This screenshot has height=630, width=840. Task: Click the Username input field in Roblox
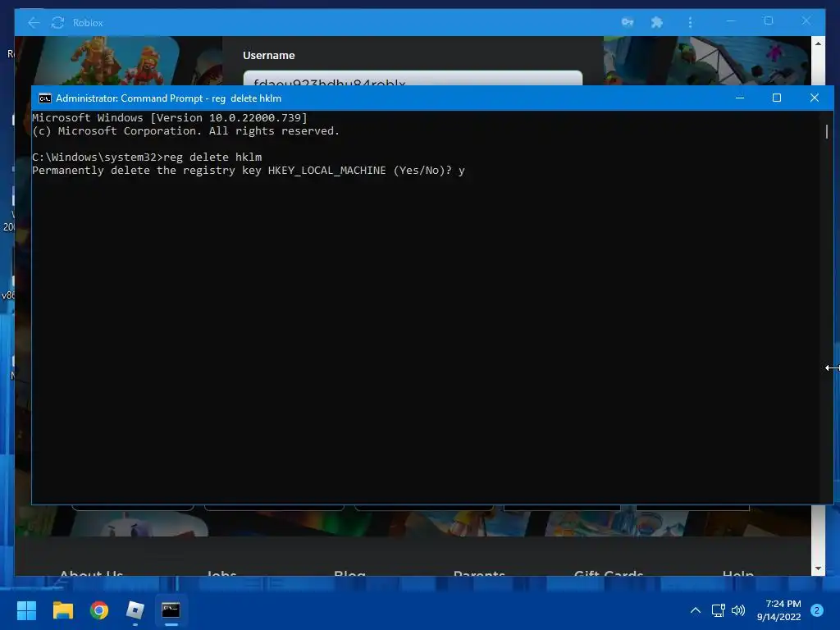[413, 78]
